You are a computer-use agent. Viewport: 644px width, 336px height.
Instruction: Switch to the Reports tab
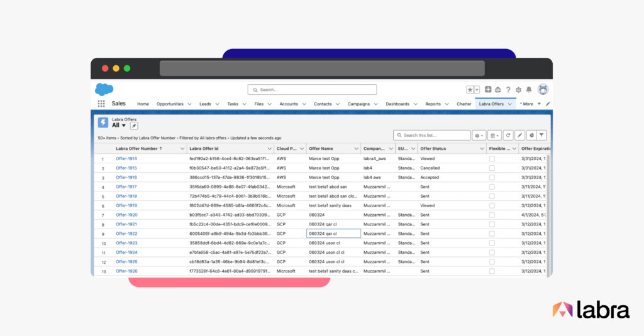pos(433,104)
